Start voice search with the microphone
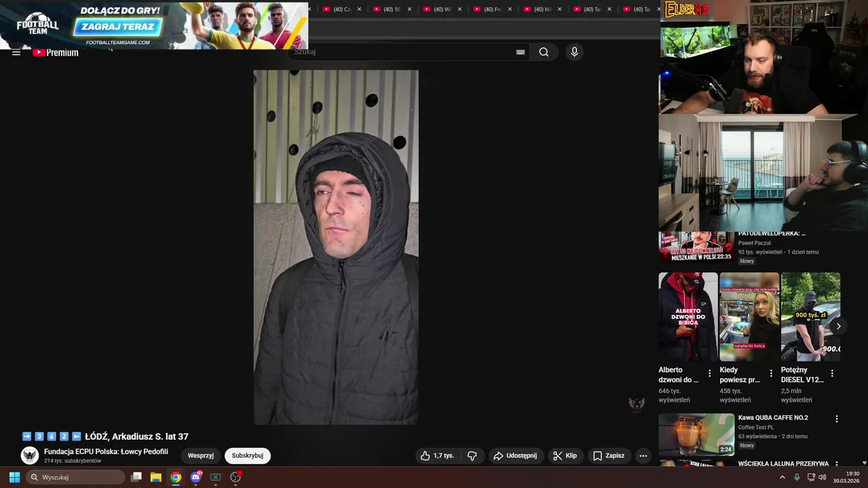This screenshot has height=488, width=868. 574,52
